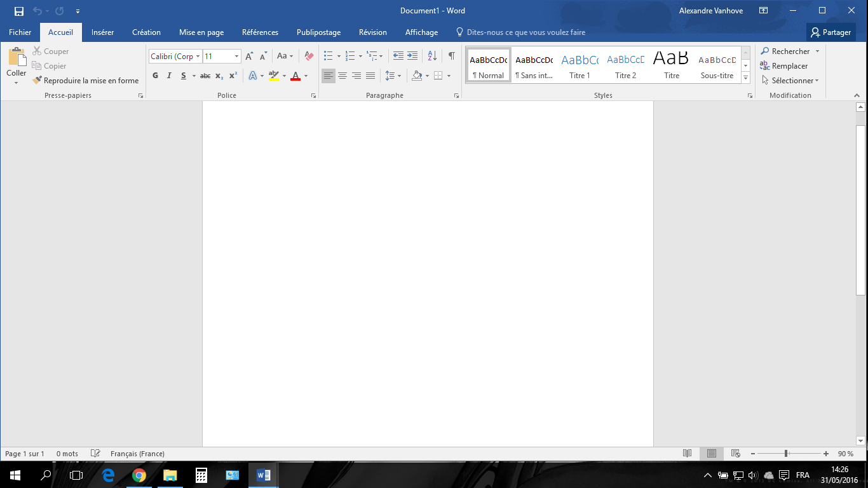Copy selection with Copier
This screenshot has height=488, width=868.
pyautogui.click(x=50, y=66)
